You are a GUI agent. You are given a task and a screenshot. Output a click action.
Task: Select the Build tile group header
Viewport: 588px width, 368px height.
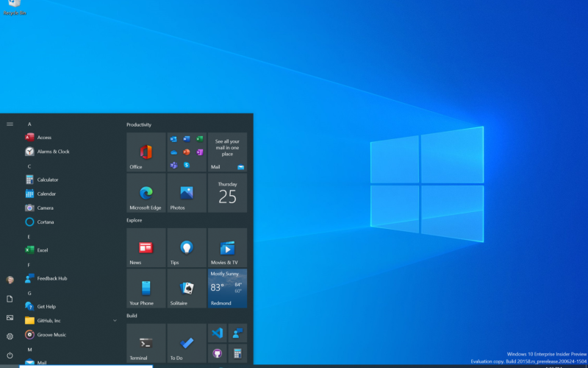132,316
